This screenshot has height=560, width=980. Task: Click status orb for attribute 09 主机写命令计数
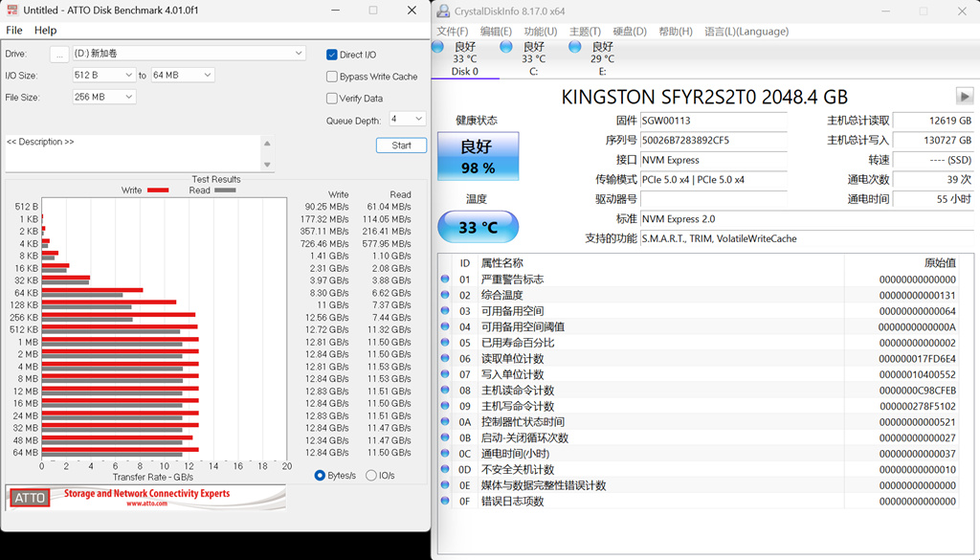coord(445,406)
